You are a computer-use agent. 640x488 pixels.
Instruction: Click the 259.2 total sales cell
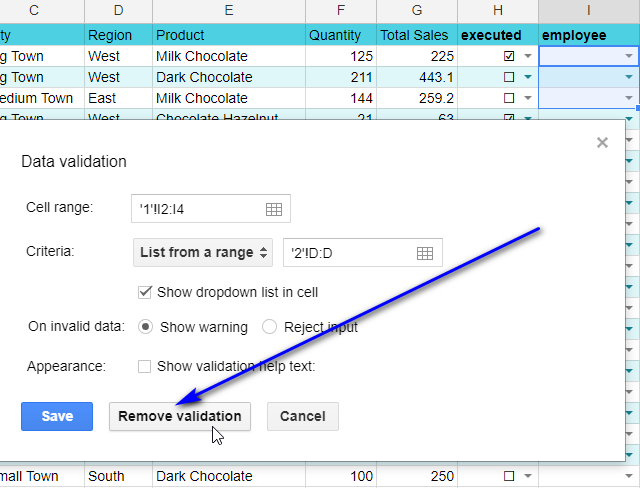coord(417,98)
